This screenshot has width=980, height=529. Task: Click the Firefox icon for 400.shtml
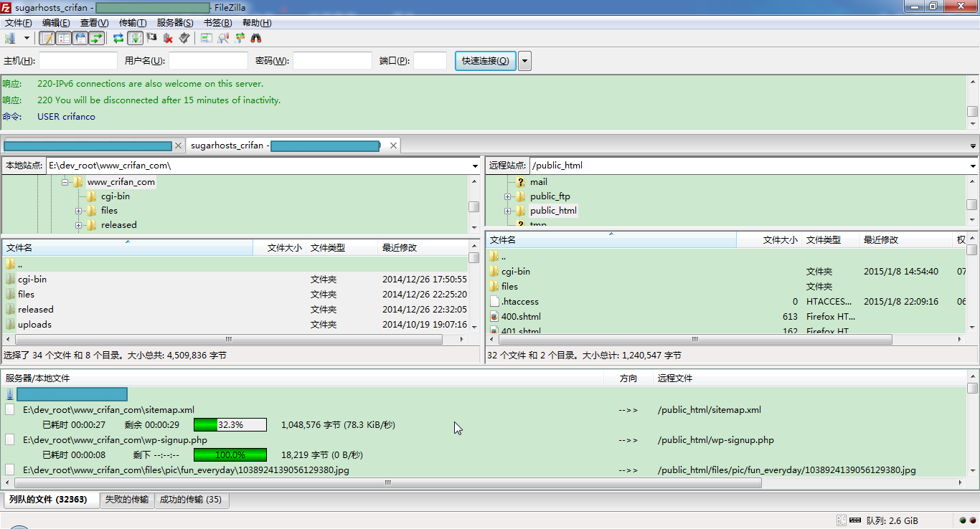pyautogui.click(x=494, y=316)
